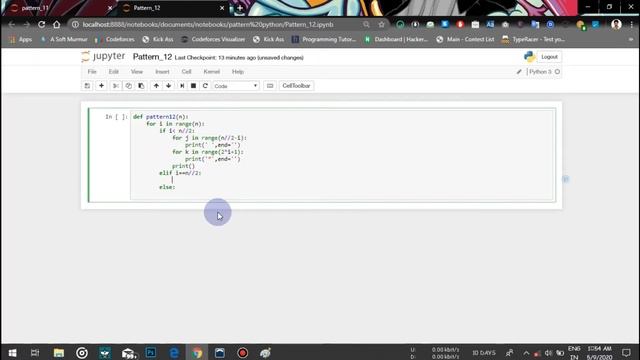Move selected cell up arrow
640x360 pixels.
(x=156, y=86)
